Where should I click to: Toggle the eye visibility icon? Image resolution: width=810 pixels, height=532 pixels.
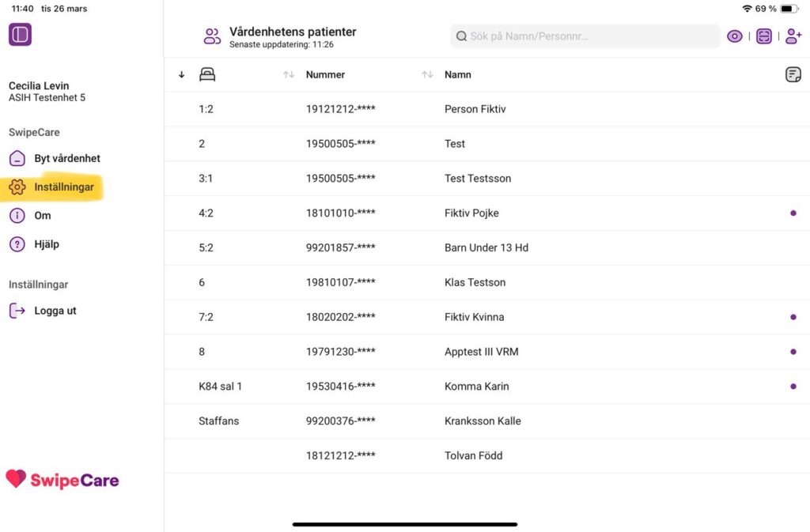click(735, 36)
